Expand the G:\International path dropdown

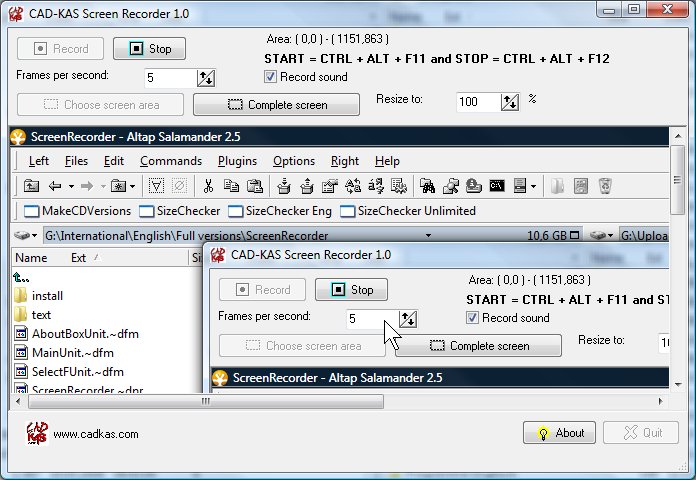tap(428, 236)
